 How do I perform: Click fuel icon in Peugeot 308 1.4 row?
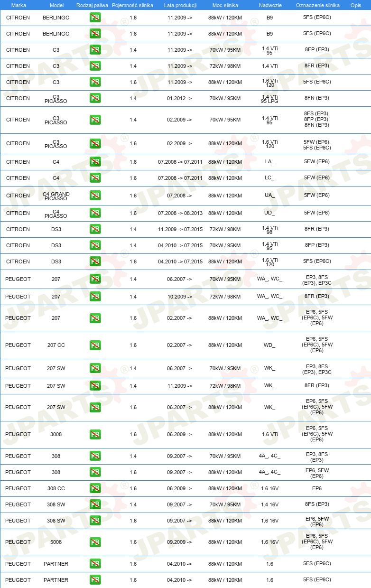95,456
